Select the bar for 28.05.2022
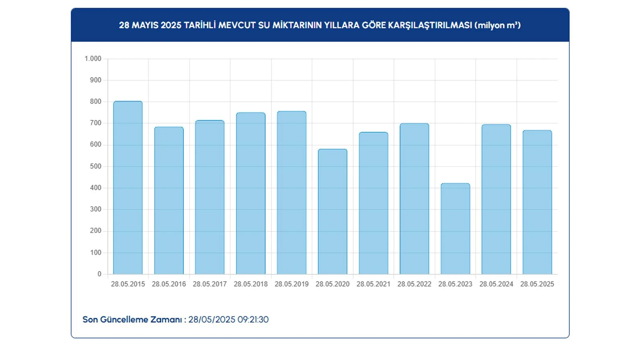This screenshot has width=644, height=362. click(414, 199)
